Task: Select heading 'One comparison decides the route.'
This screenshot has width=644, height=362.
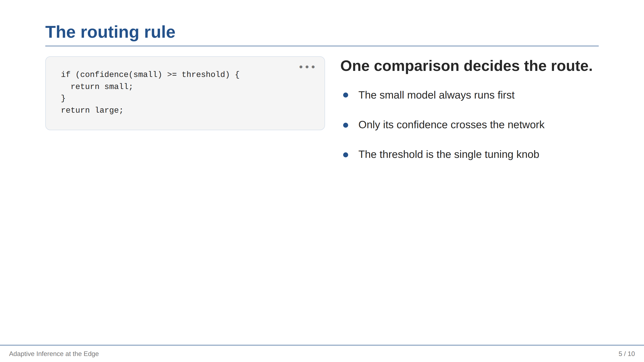Action: (466, 66)
